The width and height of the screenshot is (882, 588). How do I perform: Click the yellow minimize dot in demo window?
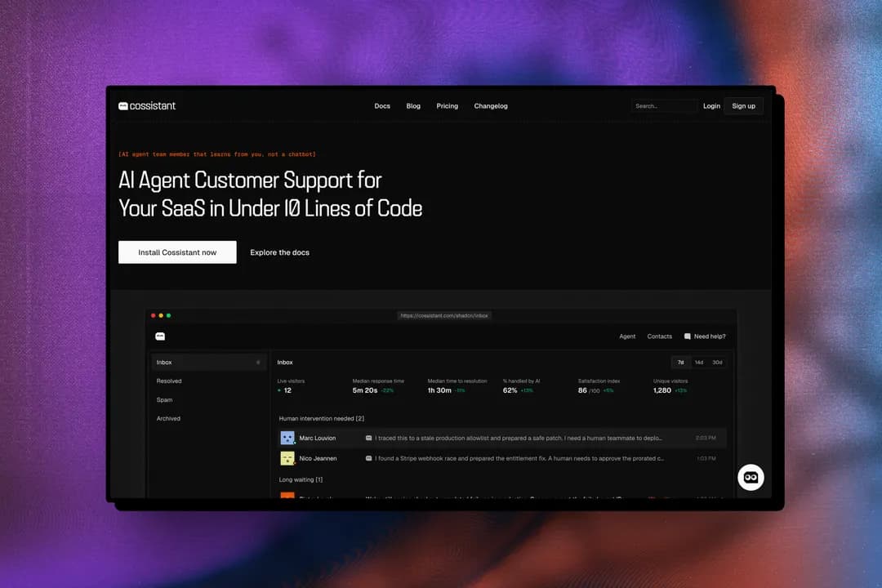[161, 316]
